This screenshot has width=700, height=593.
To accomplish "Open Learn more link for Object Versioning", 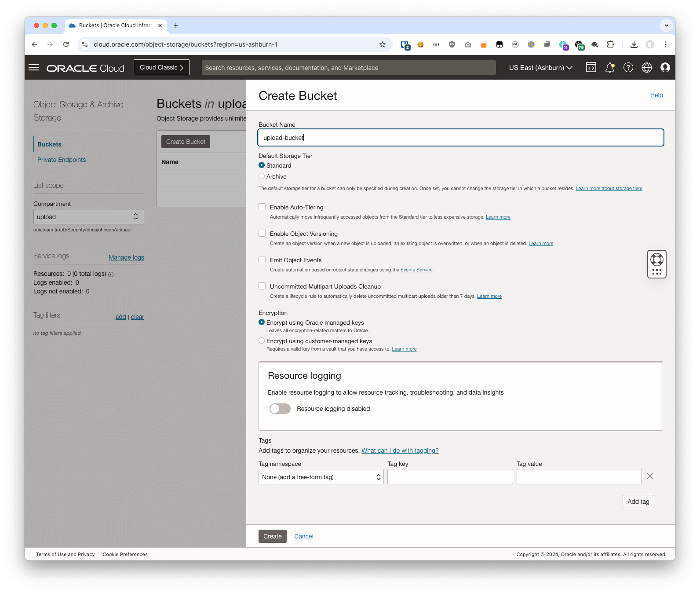I will tap(541, 243).
